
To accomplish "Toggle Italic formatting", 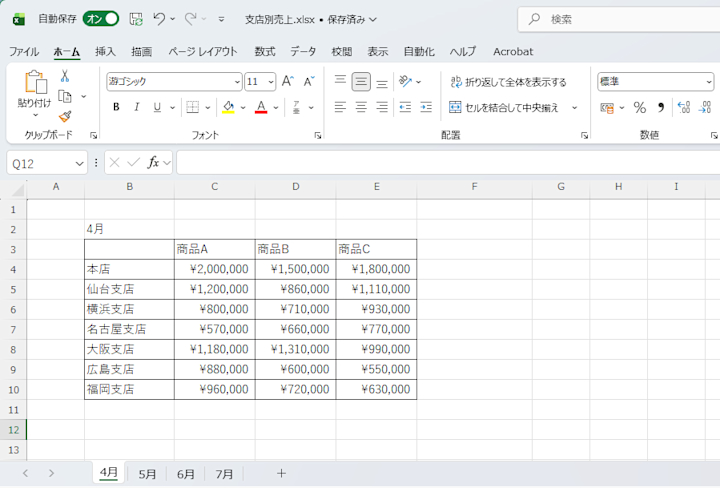I will (x=136, y=107).
